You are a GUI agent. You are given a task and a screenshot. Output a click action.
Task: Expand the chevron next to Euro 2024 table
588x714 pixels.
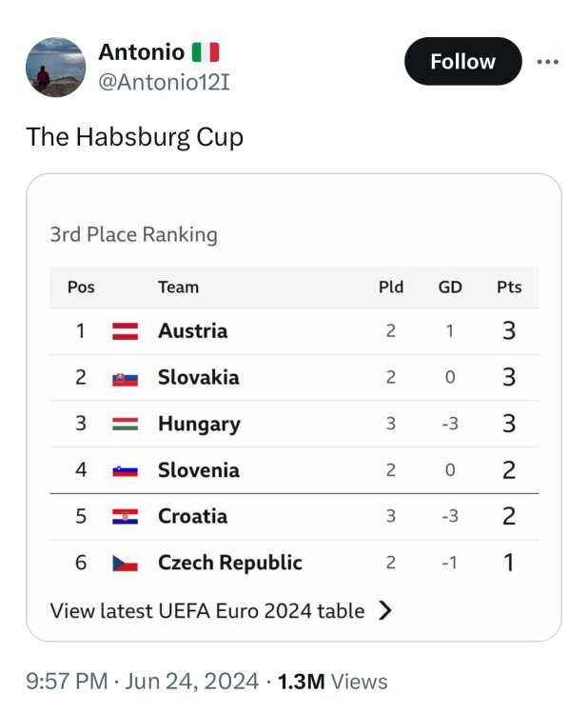pos(384,611)
